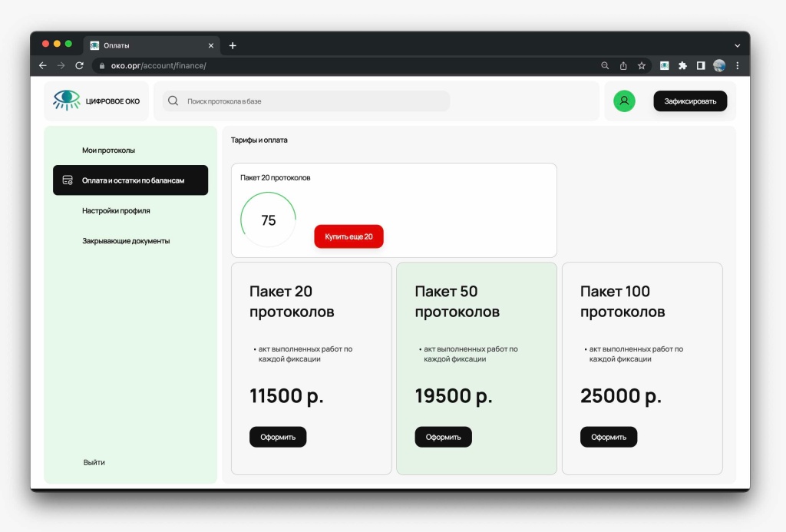Click the Пакет 50 протоколов card title
The image size is (786, 532).
457,302
